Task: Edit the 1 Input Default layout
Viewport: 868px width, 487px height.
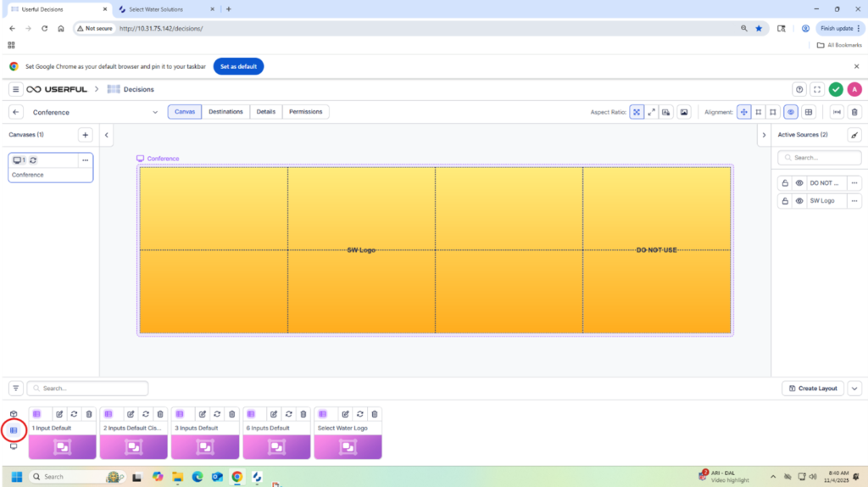Action: coord(59,414)
